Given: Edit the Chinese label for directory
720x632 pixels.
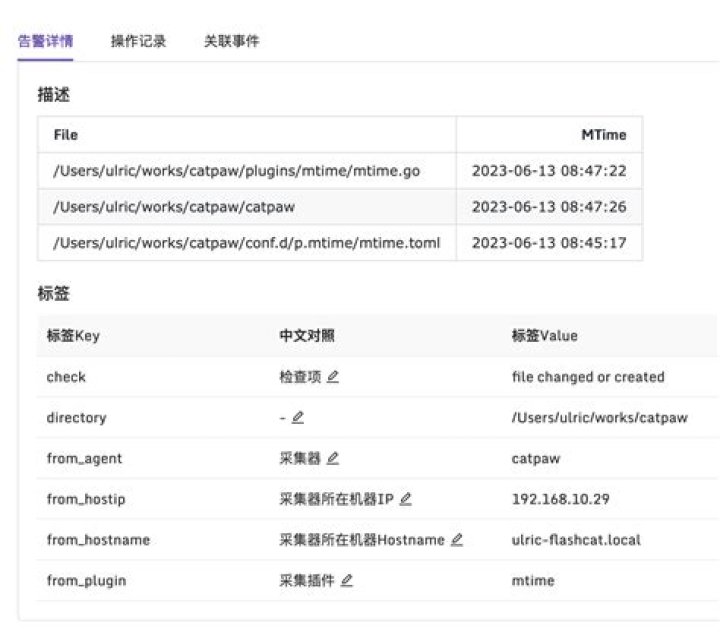Looking at the screenshot, I should tap(298, 418).
